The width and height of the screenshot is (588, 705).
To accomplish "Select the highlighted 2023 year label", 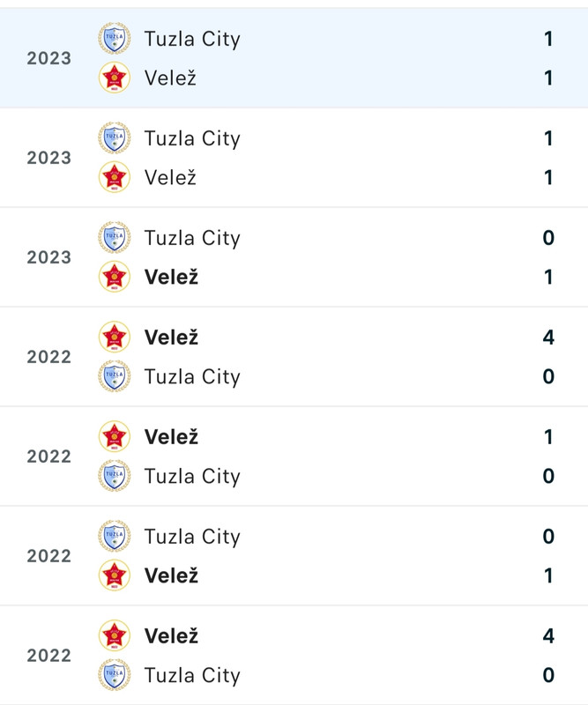I will (x=49, y=58).
